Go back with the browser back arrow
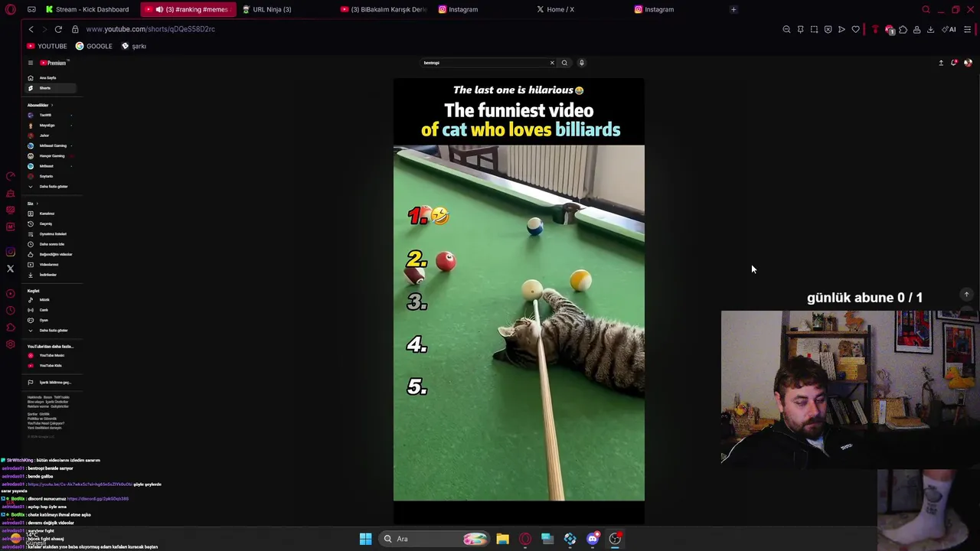 pos(31,29)
